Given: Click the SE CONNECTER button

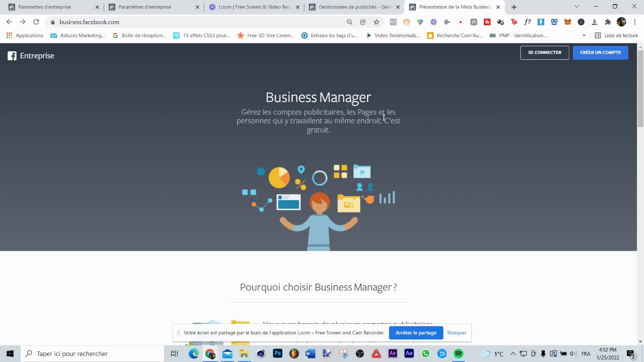Looking at the screenshot, I should (544, 52).
